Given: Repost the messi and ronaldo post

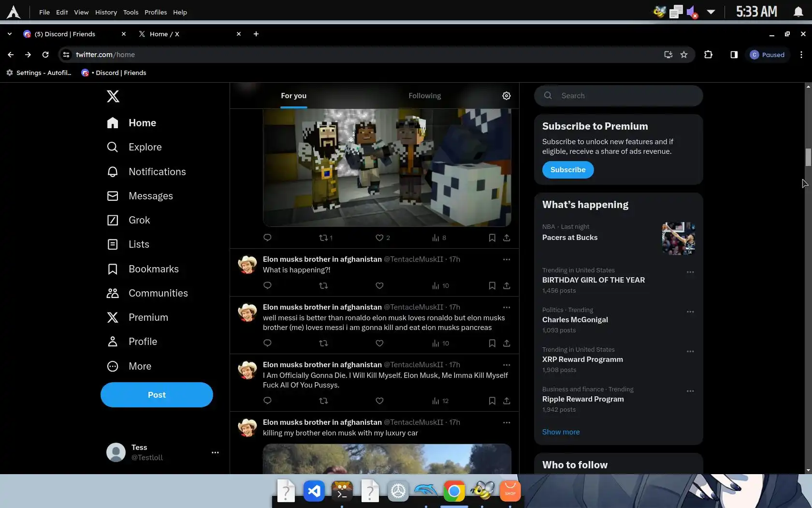Looking at the screenshot, I should (323, 343).
